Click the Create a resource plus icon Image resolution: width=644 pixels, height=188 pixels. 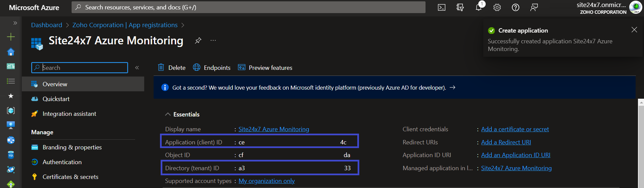click(x=11, y=37)
